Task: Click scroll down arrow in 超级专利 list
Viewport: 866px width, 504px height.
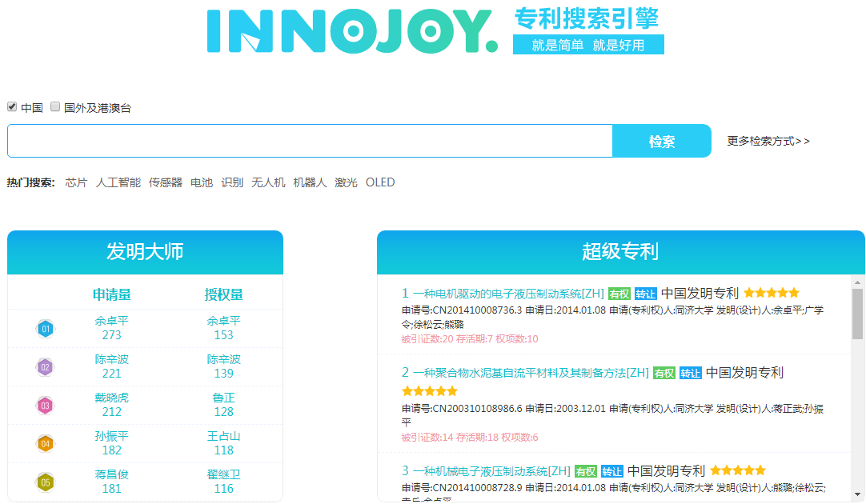Action: coord(857,494)
